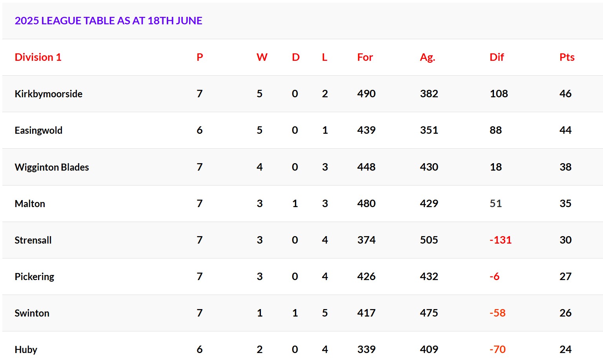Click Huby's 24 points value
The height and width of the screenshot is (364, 603).
565,349
